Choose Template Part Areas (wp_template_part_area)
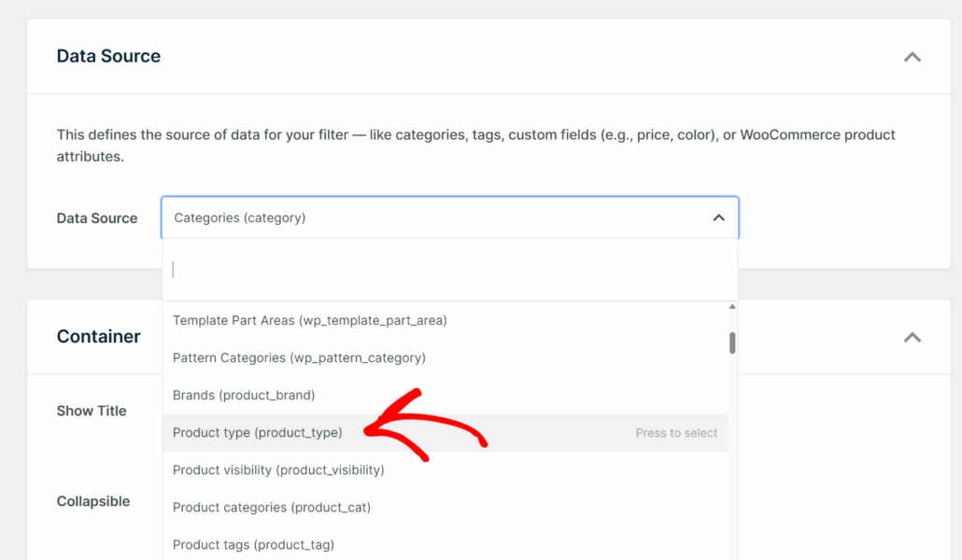Screen dimensions: 962x560 click(x=309, y=320)
